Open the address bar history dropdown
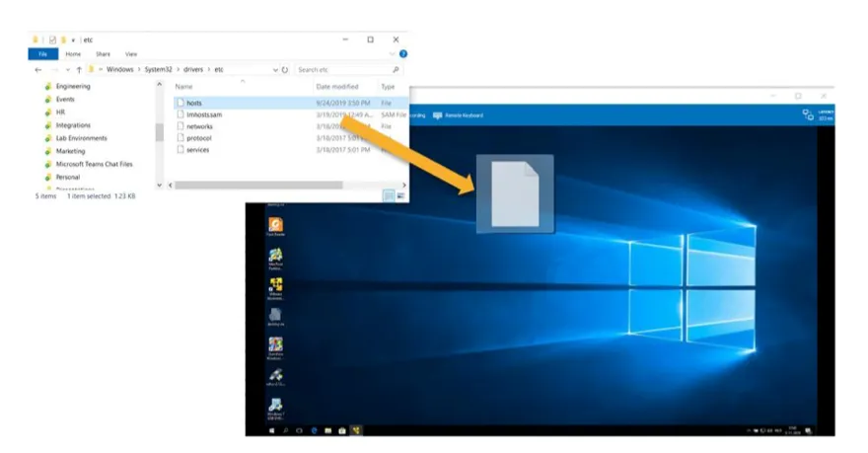Image resolution: width=868 pixels, height=453 pixels. [275, 70]
